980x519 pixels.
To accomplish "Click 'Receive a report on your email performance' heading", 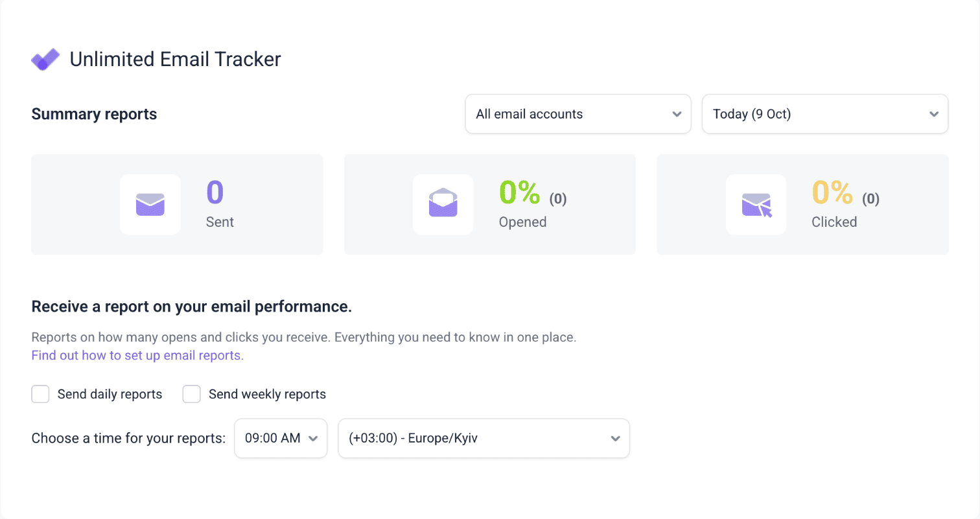I will click(x=192, y=307).
